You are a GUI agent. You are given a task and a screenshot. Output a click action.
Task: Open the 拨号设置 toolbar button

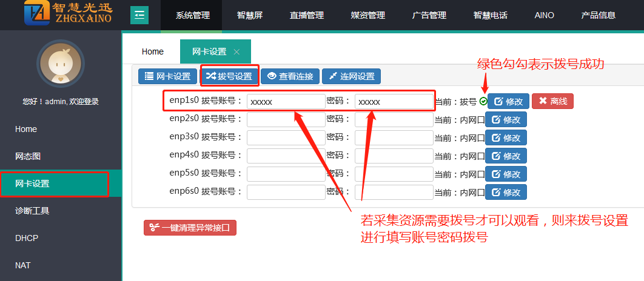(x=229, y=76)
